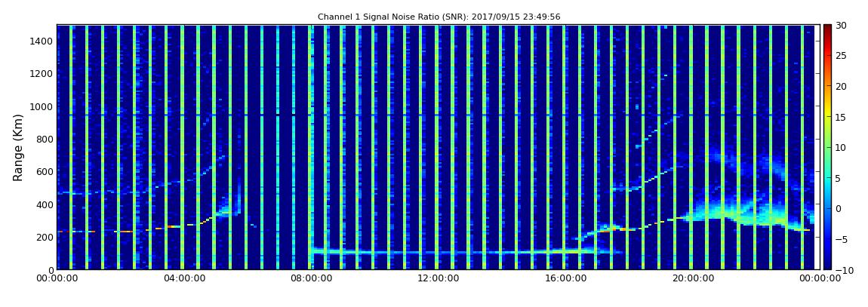Click the '200' range tick label

[x=45, y=238]
